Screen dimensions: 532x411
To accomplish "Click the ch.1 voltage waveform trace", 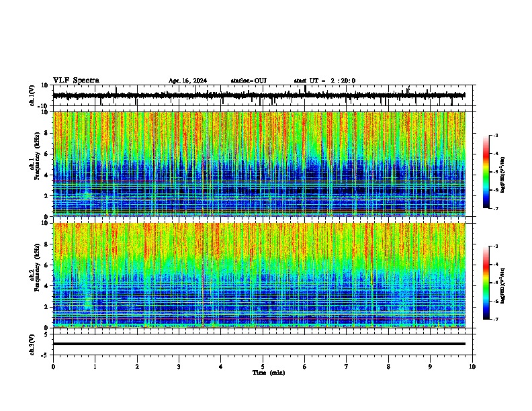I will (x=259, y=95).
